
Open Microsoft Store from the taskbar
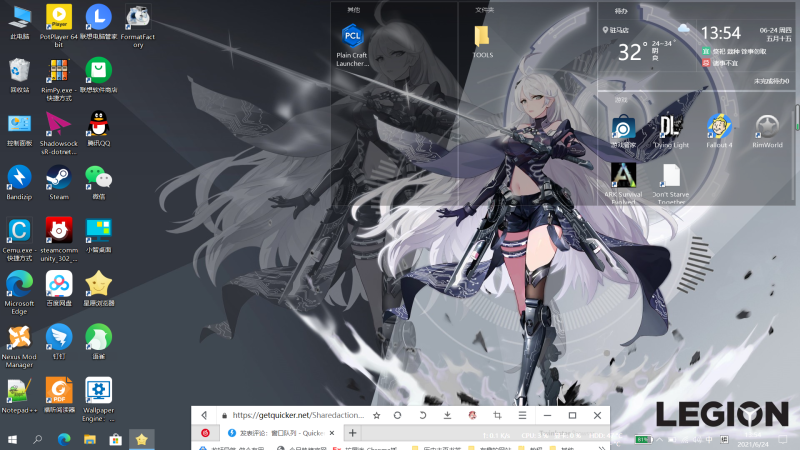pos(116,439)
